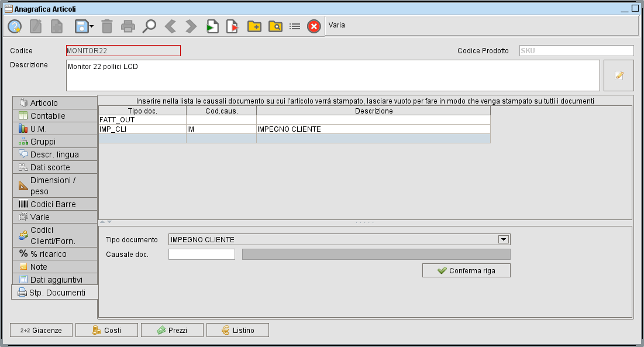644x347 pixels.
Task: Click the list view icon in the toolbar
Action: tap(295, 26)
